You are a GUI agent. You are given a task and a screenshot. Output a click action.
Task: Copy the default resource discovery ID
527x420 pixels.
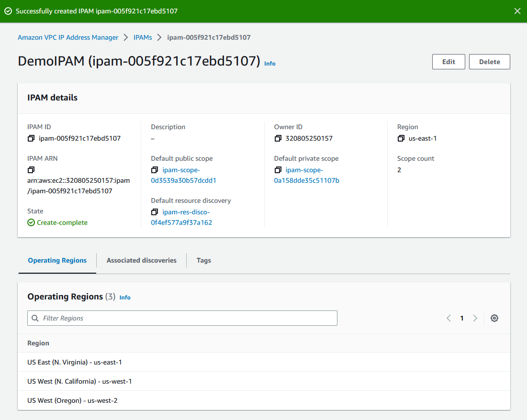point(155,212)
